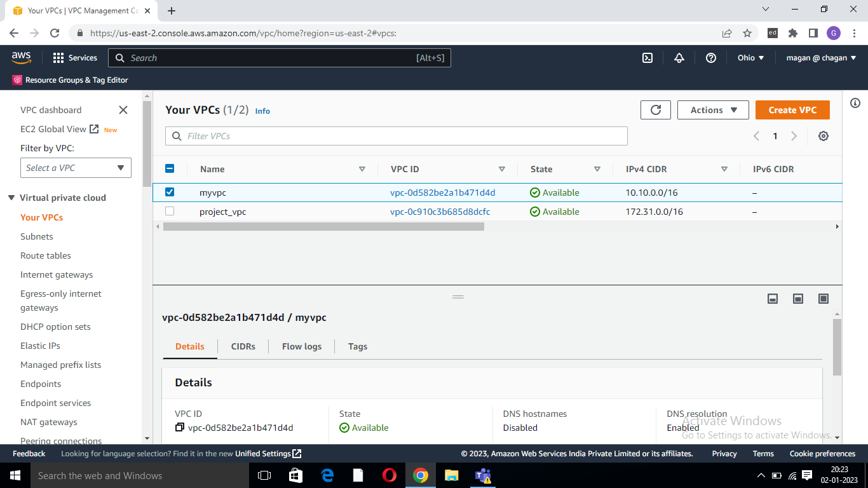Open table preferences gear icon

[823, 135]
